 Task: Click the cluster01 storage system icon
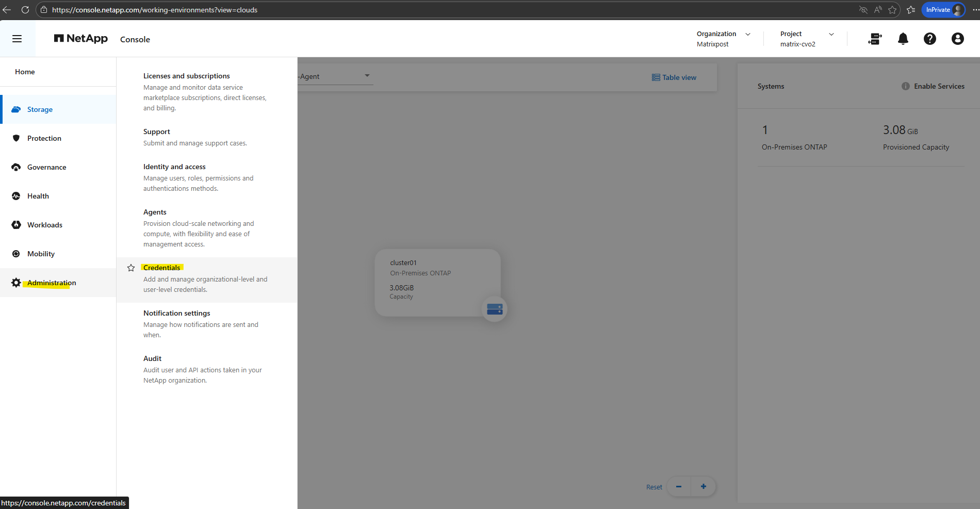(495, 309)
